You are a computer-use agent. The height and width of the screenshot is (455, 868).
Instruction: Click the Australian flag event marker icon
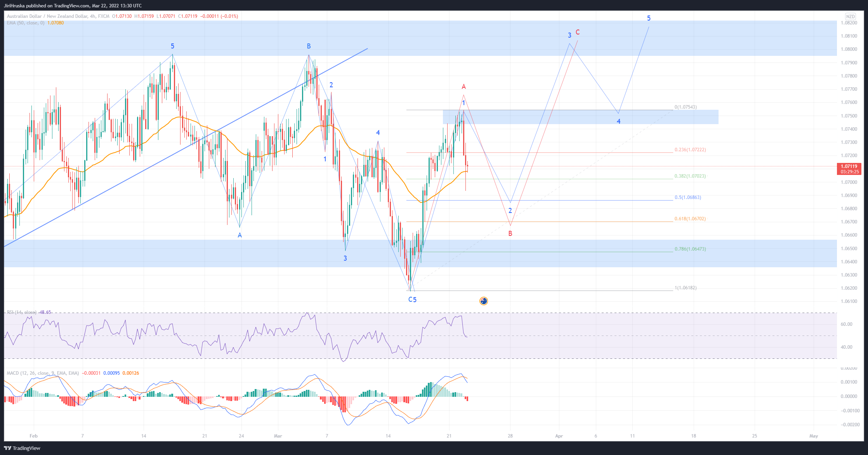483,301
